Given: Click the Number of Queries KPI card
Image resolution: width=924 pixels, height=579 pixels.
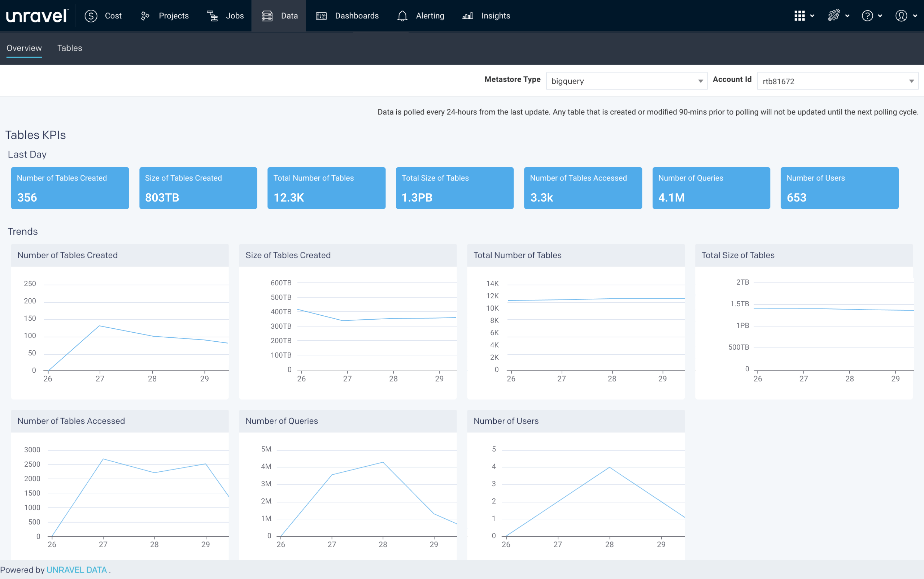Looking at the screenshot, I should coord(711,188).
